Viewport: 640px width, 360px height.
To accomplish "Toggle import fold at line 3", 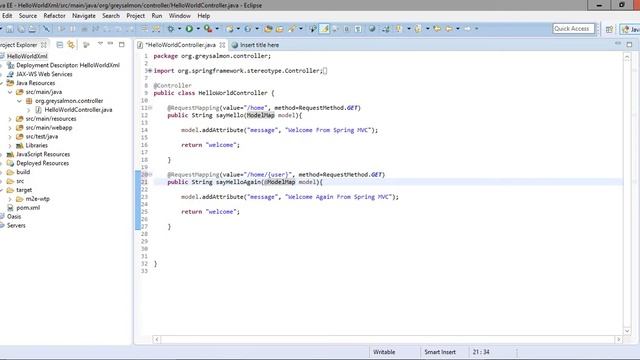I will 150,71.
